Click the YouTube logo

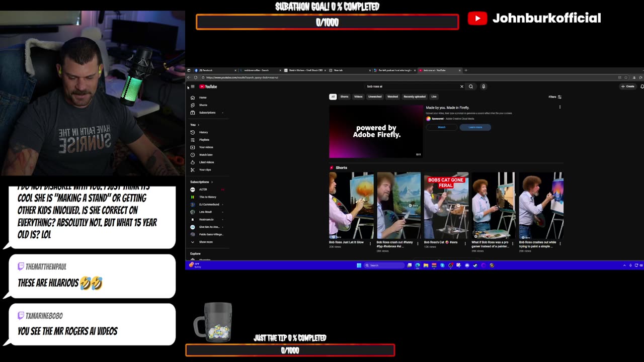pos(208,86)
